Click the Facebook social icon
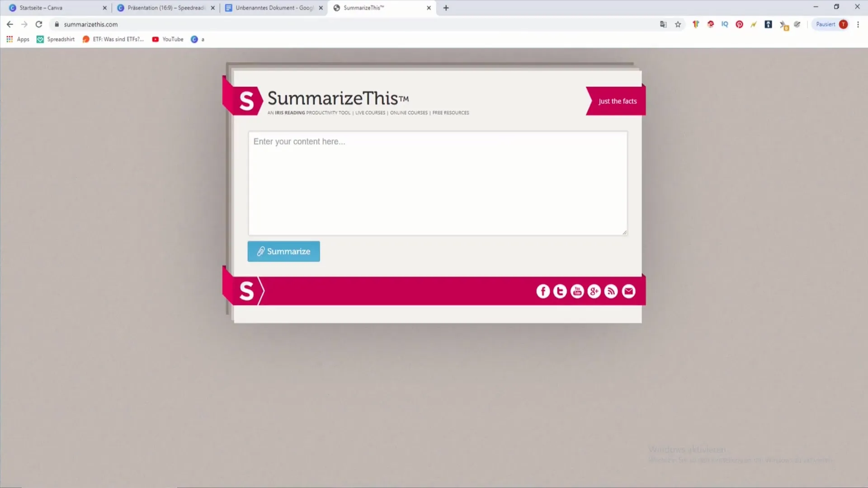The image size is (868, 488). point(543,291)
